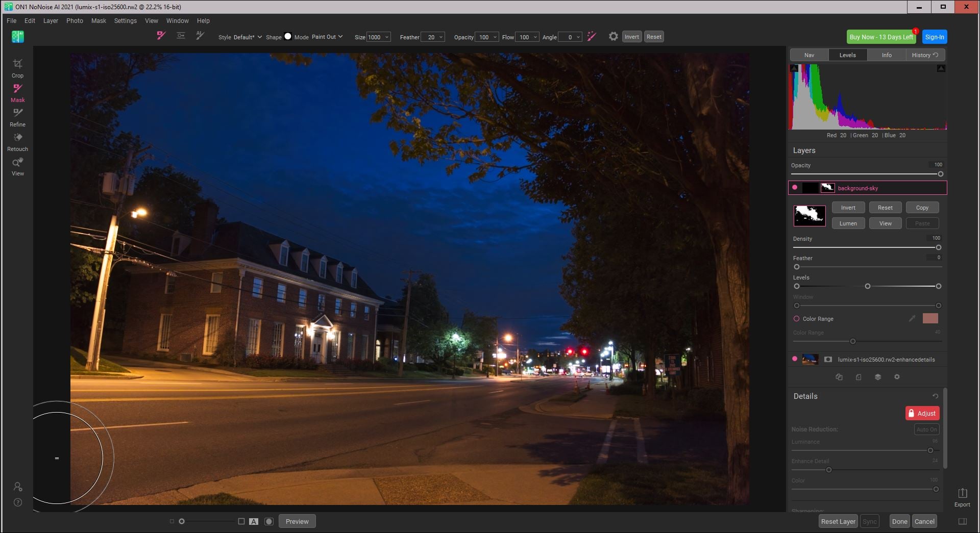The height and width of the screenshot is (533, 980).
Task: Open the Style Default dropdown
Action: coord(248,37)
